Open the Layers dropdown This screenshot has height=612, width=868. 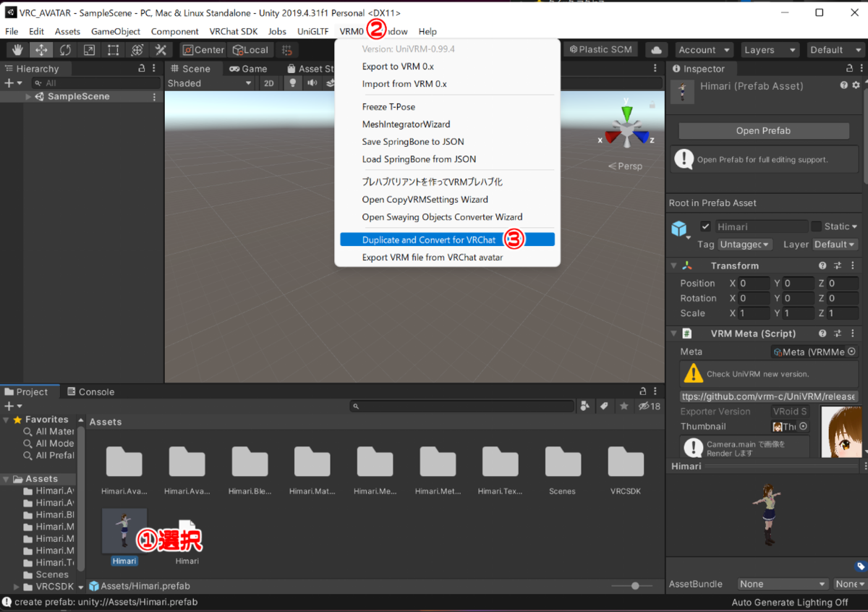point(770,50)
